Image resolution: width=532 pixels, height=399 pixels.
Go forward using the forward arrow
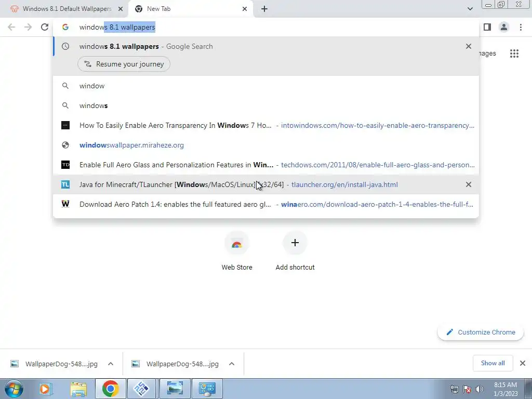click(28, 27)
